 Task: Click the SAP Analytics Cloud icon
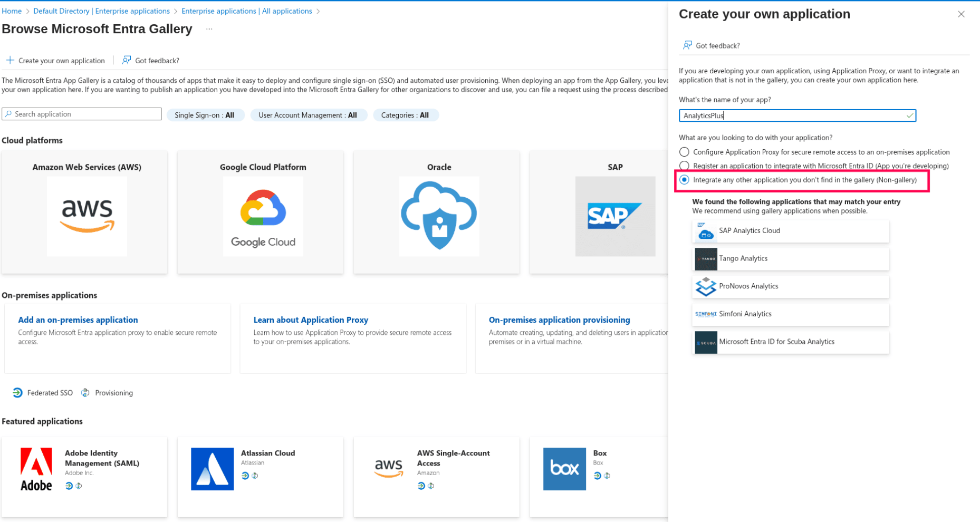coord(706,231)
